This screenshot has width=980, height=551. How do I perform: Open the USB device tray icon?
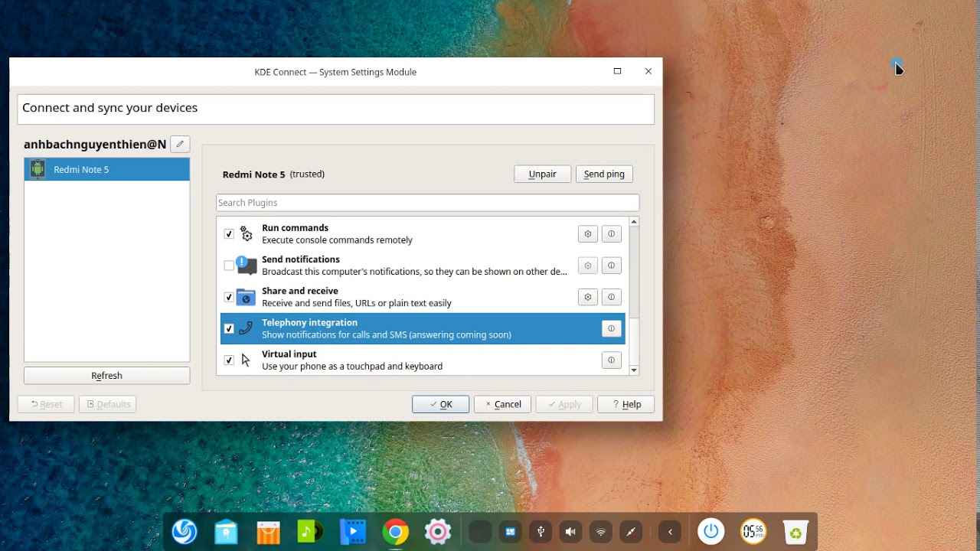point(541,532)
